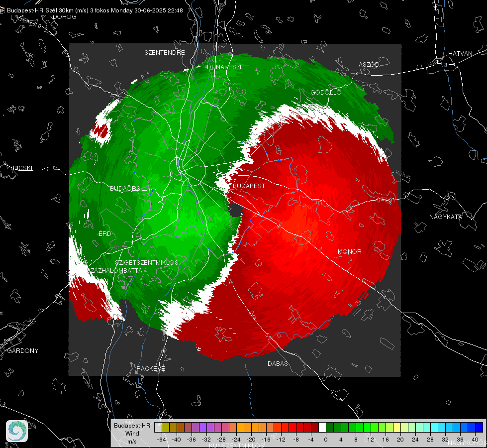487x448 pixels.
Task: Click the -64 value on the legend scale
Action: pyautogui.click(x=161, y=440)
